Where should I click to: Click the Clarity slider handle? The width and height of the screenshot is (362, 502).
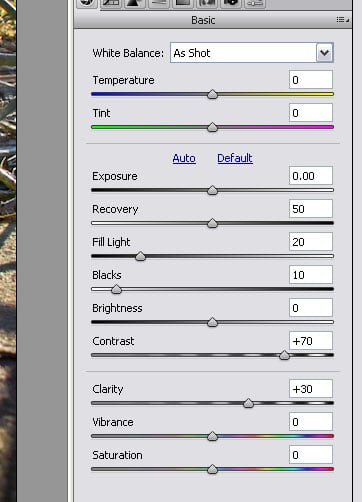pos(248,403)
